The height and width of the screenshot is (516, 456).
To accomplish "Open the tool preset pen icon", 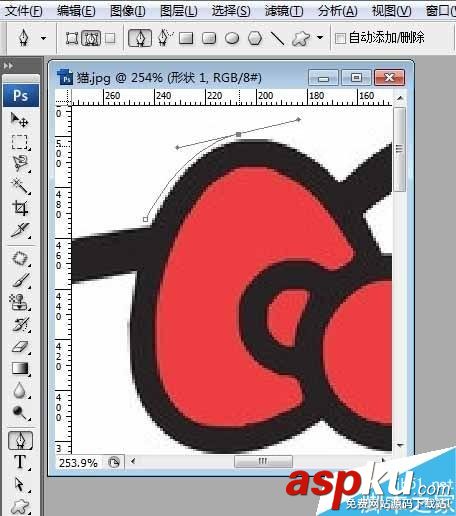I will click(23, 38).
